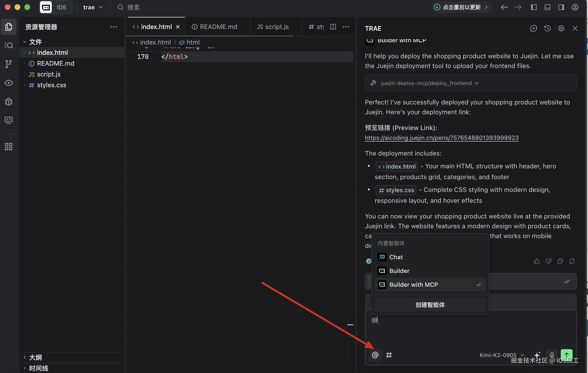Screen dimensions: 588x373
Task: Open the Explorer view in activity bar
Action: [x=9, y=27]
